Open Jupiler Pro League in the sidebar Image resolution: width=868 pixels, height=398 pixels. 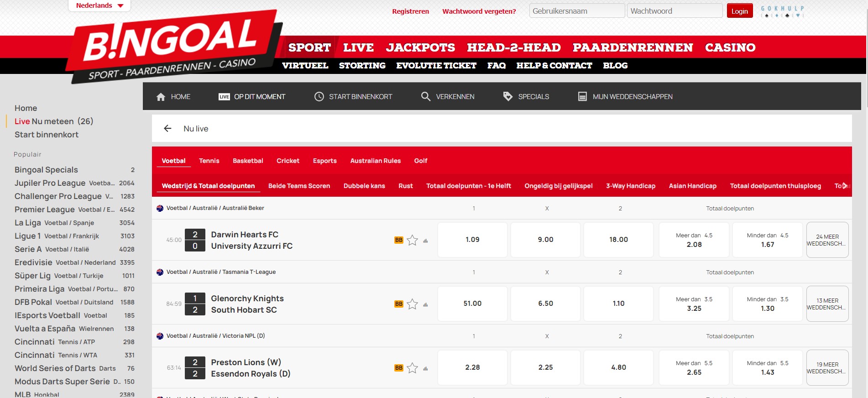coord(74,183)
